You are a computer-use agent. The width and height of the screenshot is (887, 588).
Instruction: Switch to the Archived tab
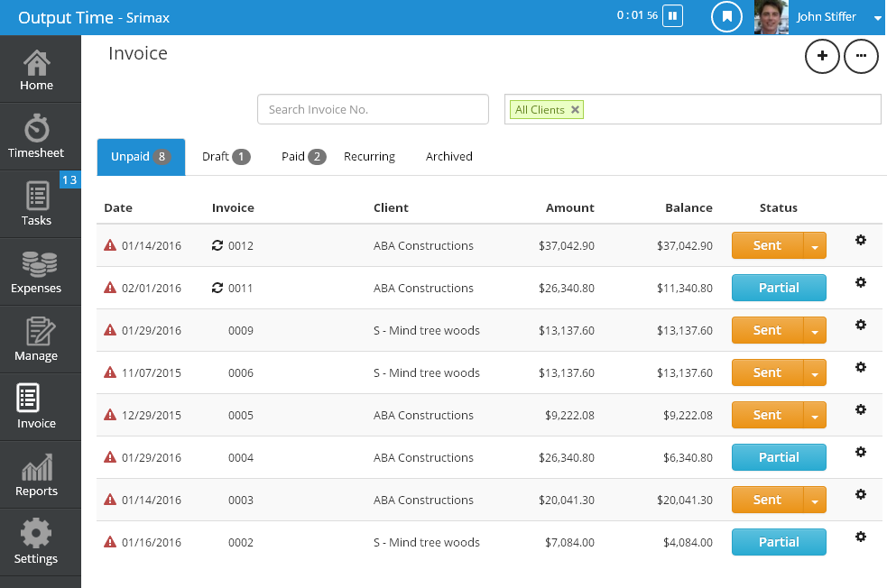coord(448,156)
